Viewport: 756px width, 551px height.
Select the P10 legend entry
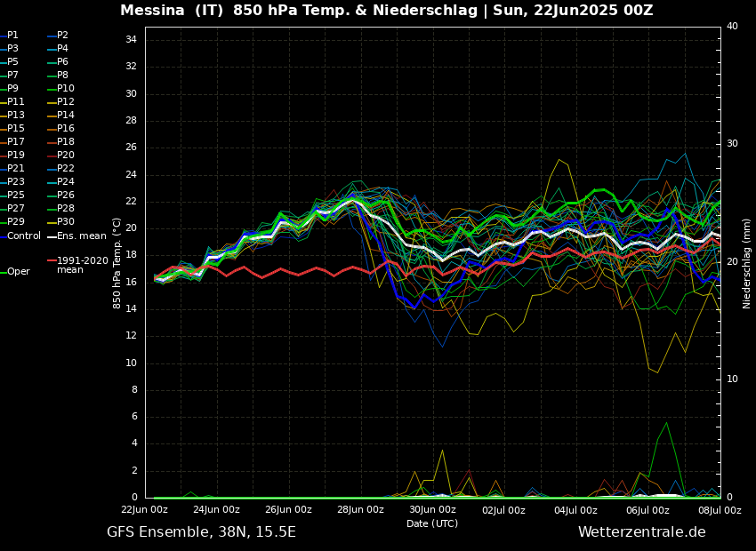(x=66, y=89)
